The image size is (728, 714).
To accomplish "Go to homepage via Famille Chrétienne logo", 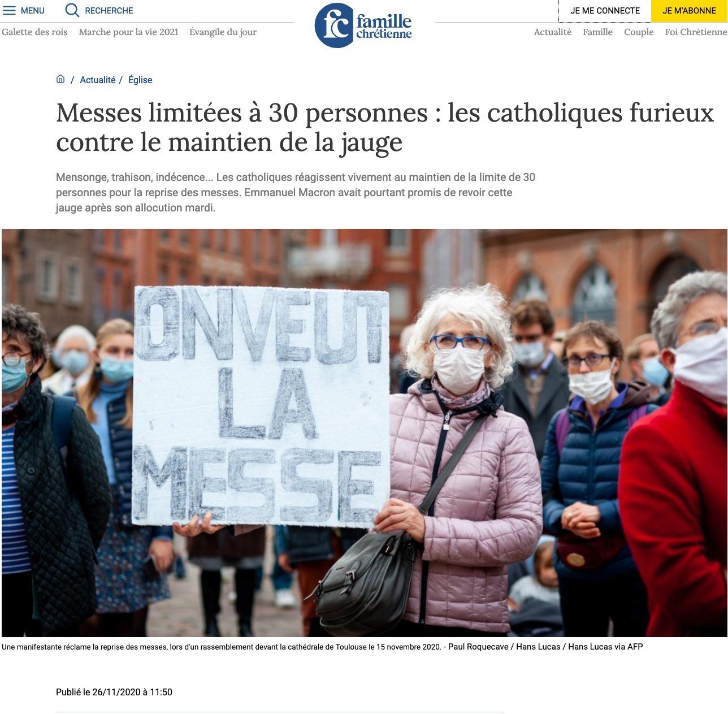I will [x=363, y=25].
